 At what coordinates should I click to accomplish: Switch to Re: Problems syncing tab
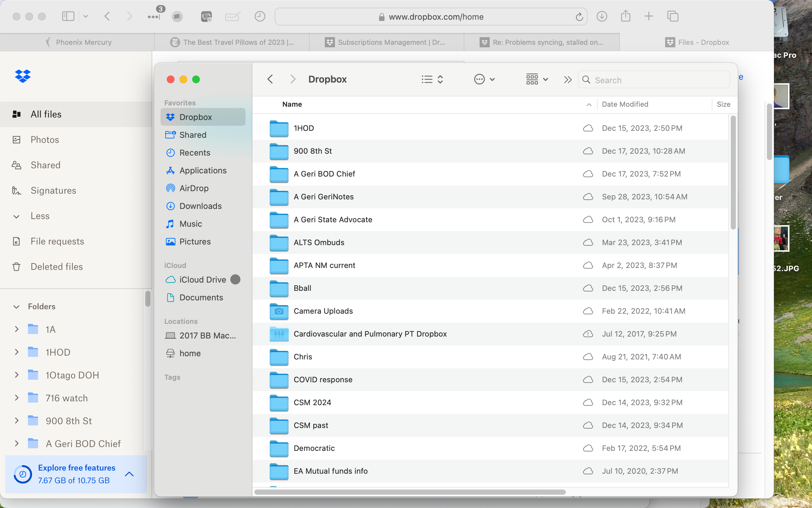[541, 42]
